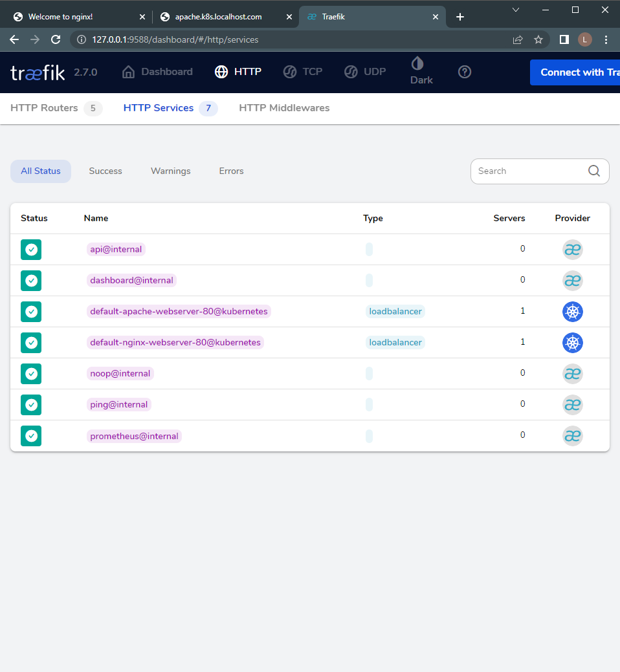Screen dimensions: 620x672
Task: Filter services by Errors
Action: tap(231, 171)
